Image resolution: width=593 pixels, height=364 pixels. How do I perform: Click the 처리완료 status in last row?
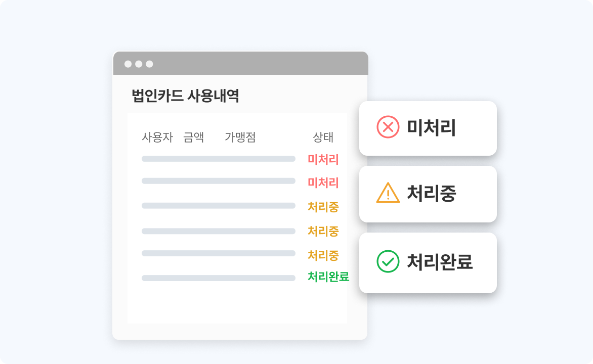coord(328,277)
